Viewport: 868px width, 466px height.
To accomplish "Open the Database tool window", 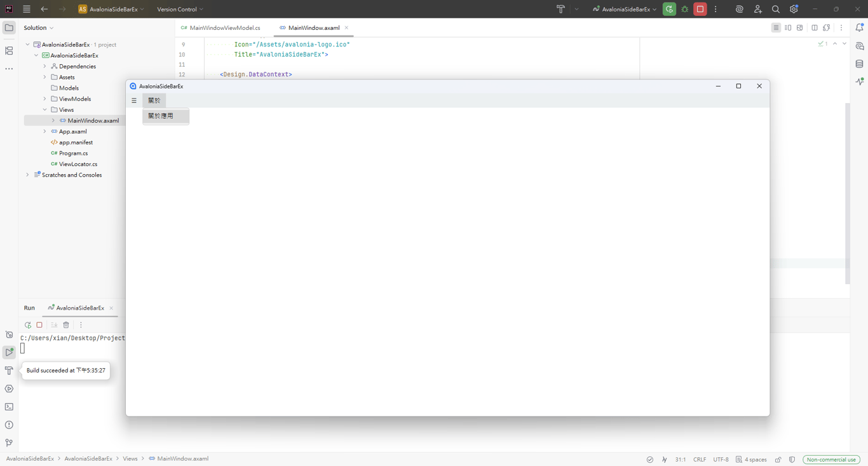I will (x=860, y=64).
